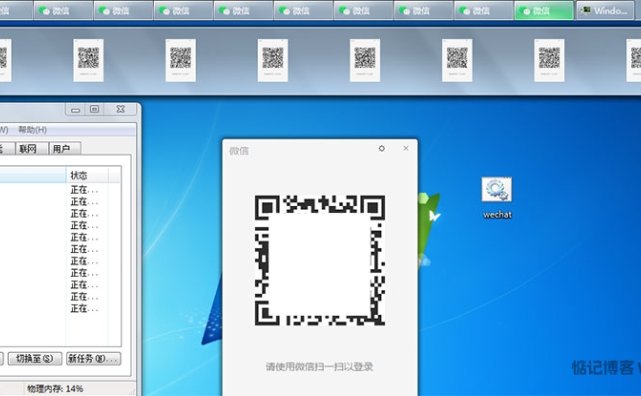The image size is (641, 396).
Task: Sort by the 状态 column header
Action: click(x=87, y=175)
